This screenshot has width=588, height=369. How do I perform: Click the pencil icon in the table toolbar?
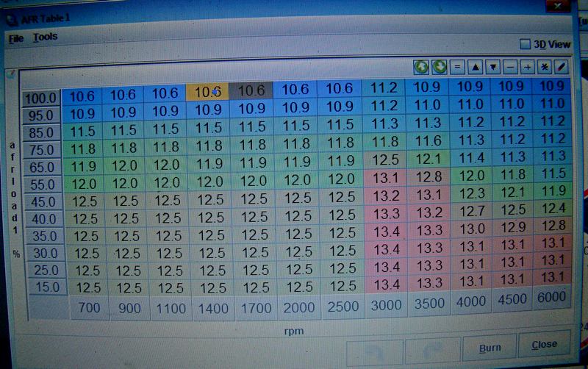pos(562,67)
